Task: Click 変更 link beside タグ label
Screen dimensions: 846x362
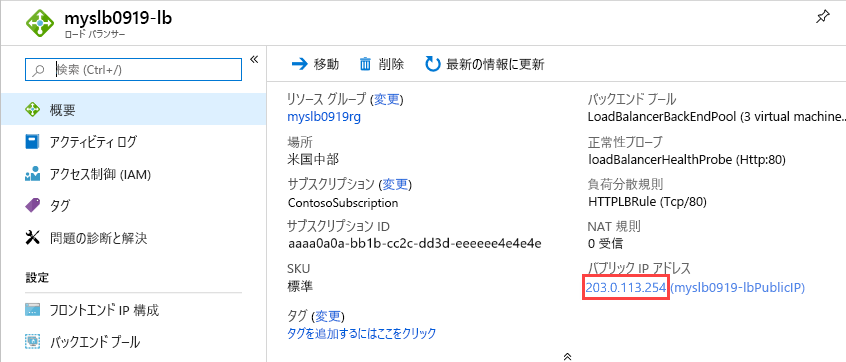Action: tap(328, 316)
